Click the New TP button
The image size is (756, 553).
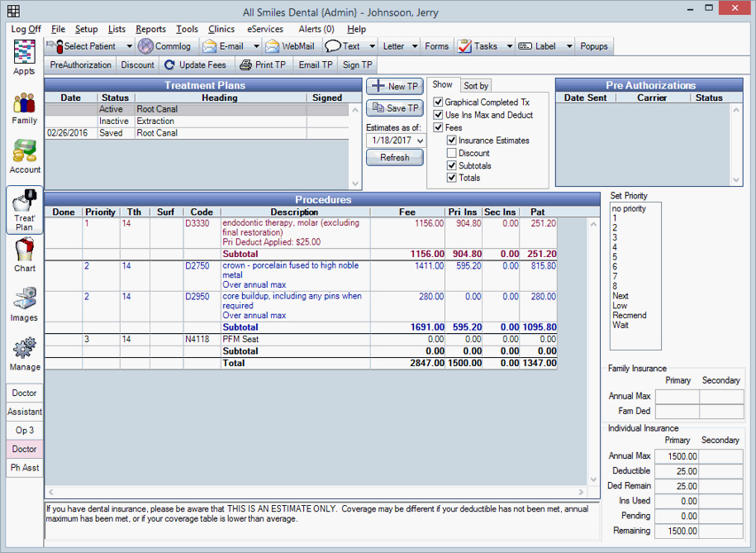(x=394, y=86)
